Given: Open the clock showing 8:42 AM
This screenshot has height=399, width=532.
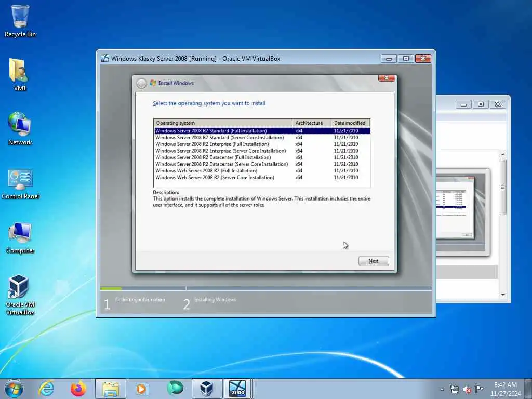Looking at the screenshot, I should [505, 389].
